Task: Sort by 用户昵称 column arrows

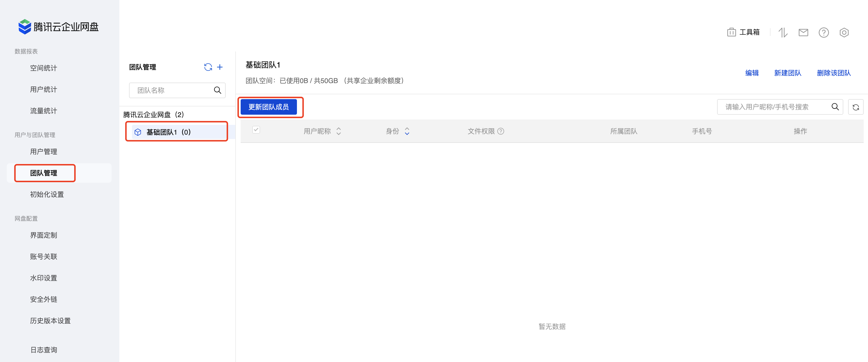Action: (339, 131)
